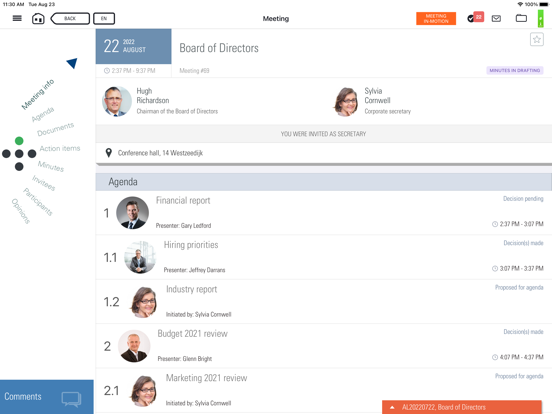Open the Meeting In-Motion button
Viewport: 552px width, 414px height.
pos(436,18)
